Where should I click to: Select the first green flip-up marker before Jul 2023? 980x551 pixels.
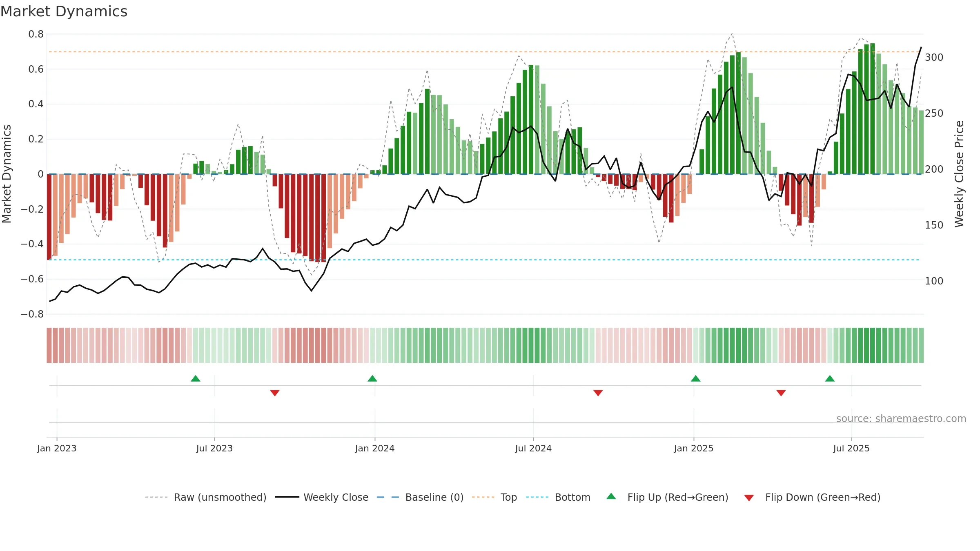pyautogui.click(x=196, y=378)
